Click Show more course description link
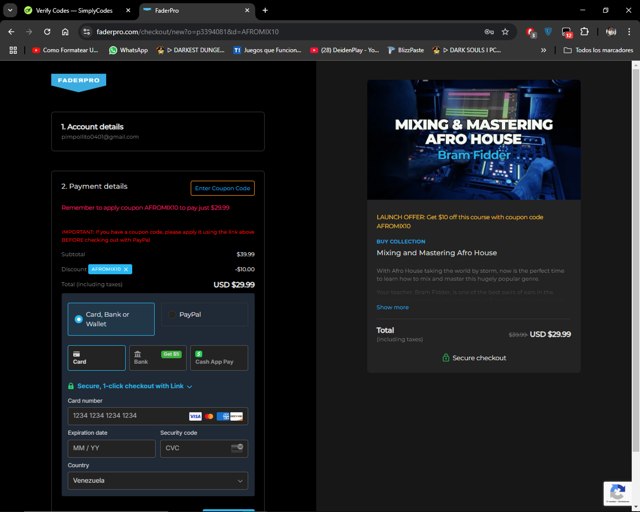 pyautogui.click(x=392, y=307)
